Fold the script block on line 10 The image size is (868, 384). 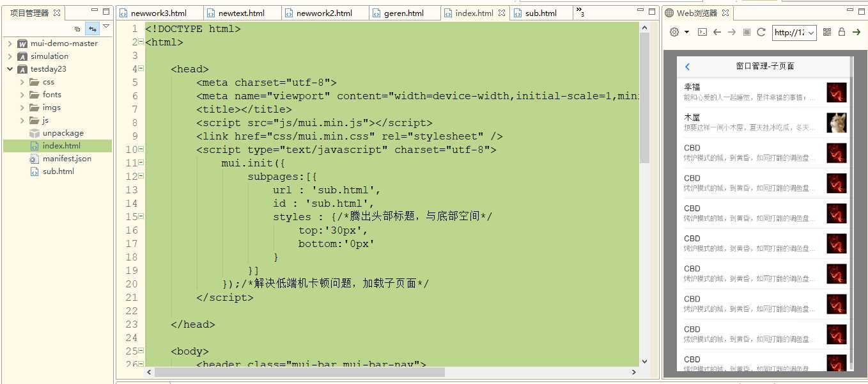coord(141,149)
